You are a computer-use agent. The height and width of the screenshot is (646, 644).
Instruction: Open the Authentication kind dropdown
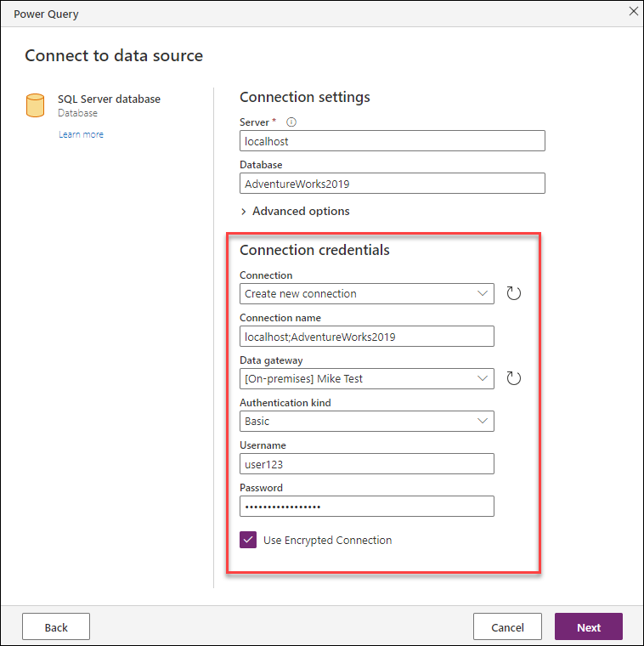pos(367,421)
